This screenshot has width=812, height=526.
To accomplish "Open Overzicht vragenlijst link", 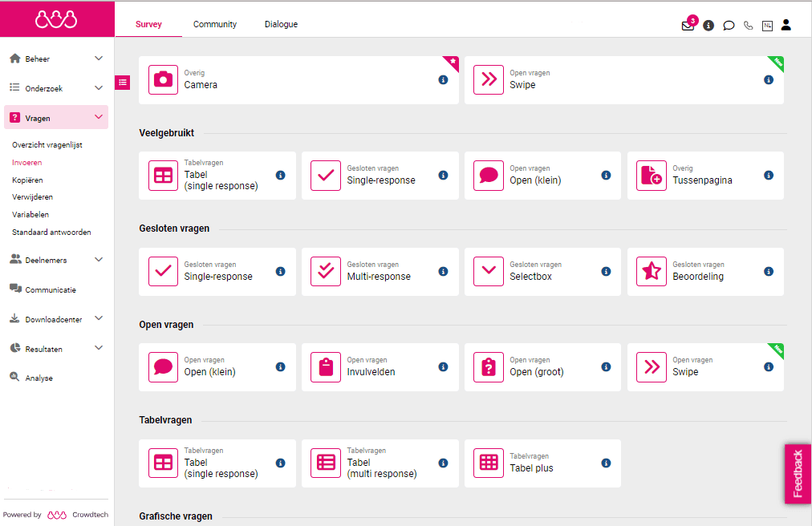I will [x=47, y=145].
